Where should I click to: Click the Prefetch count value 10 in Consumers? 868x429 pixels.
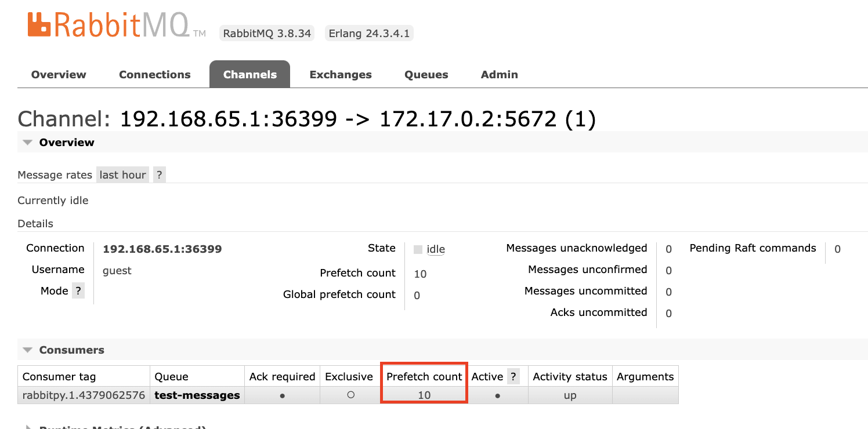(424, 395)
